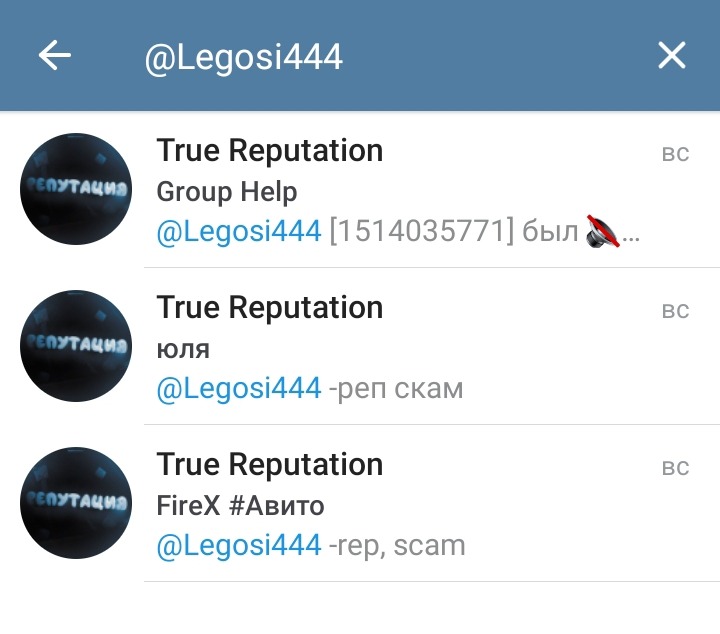Open the second True Reputation avatar

(76, 346)
